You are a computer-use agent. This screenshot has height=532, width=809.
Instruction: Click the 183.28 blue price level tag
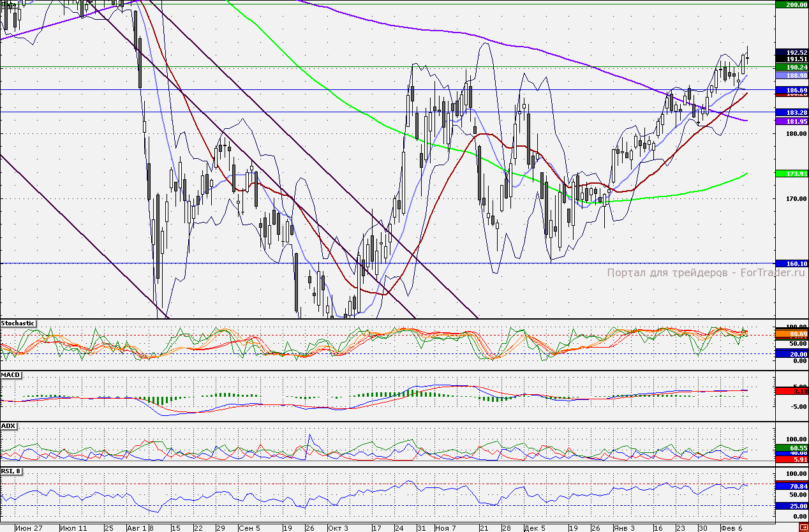tap(792, 112)
